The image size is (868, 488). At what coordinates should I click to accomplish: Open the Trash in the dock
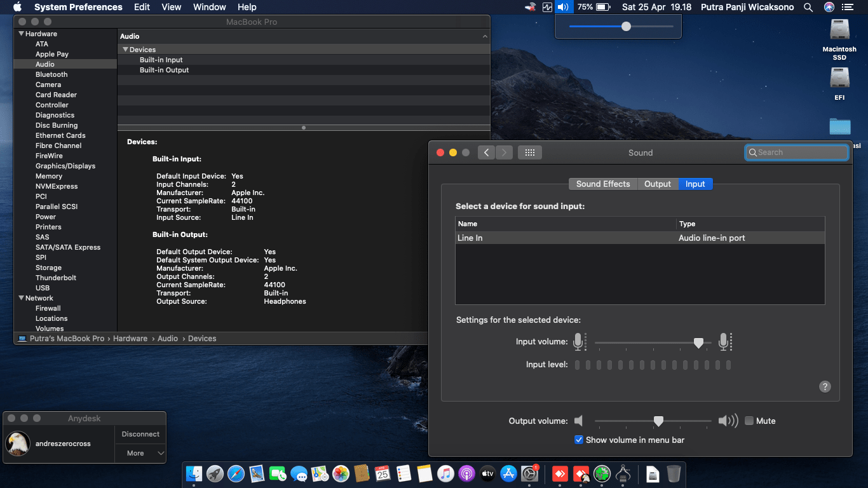(x=674, y=473)
